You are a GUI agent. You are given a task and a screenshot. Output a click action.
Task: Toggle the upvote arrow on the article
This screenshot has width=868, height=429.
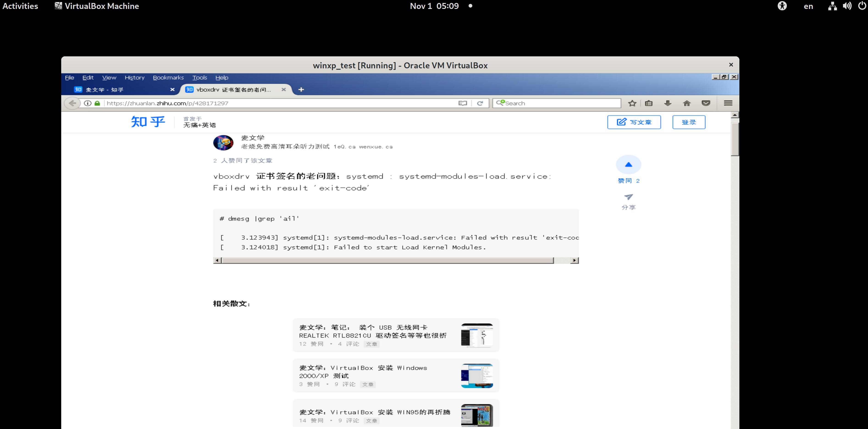pos(628,164)
